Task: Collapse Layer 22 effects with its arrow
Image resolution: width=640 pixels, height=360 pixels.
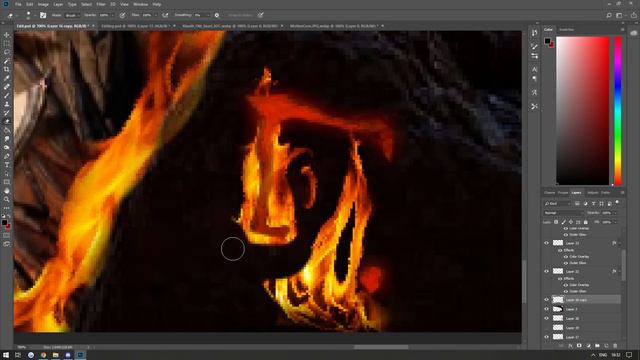Action: 620,271
